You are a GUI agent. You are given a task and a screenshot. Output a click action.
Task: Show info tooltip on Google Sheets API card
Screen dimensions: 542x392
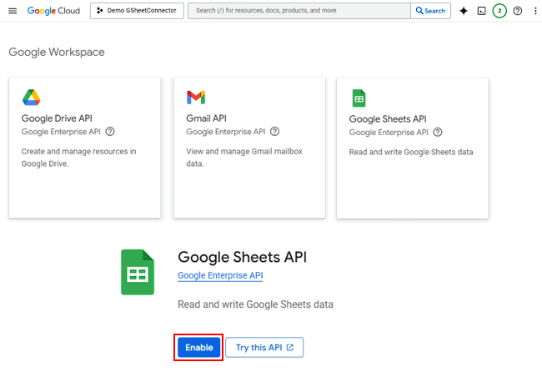coord(438,132)
